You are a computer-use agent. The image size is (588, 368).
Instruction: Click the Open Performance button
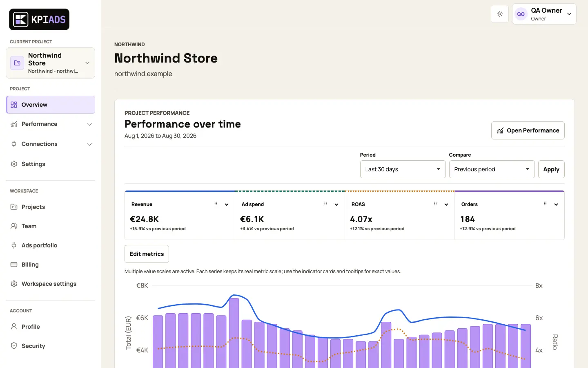528,130
